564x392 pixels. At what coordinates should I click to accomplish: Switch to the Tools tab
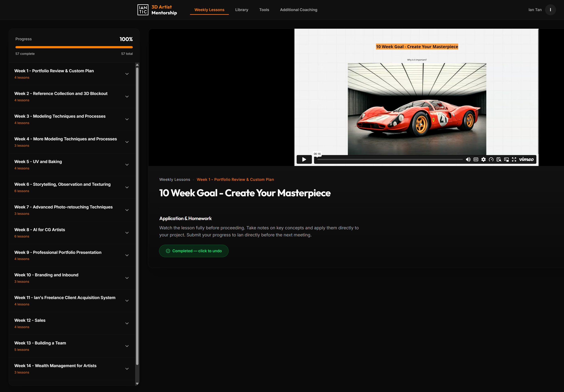point(264,10)
